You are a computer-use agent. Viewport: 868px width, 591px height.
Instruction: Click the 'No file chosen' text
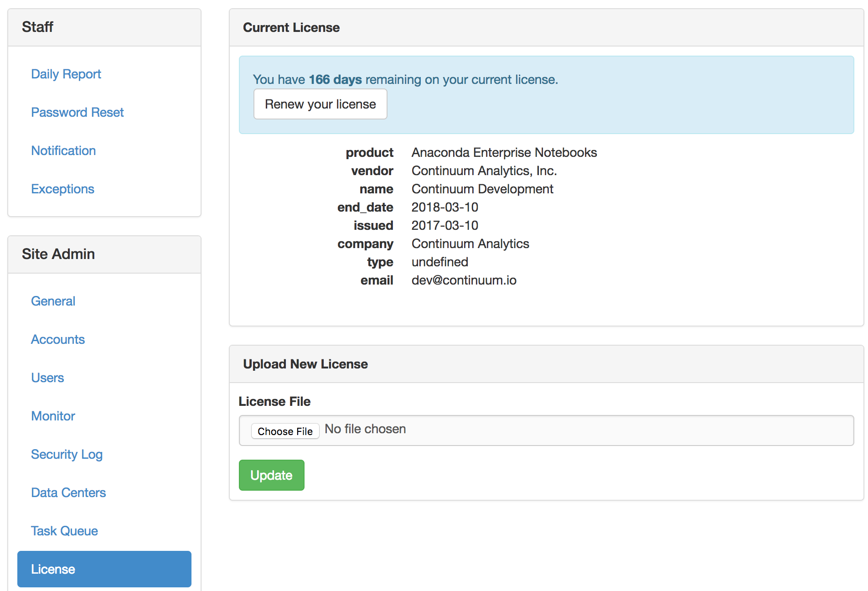(365, 429)
